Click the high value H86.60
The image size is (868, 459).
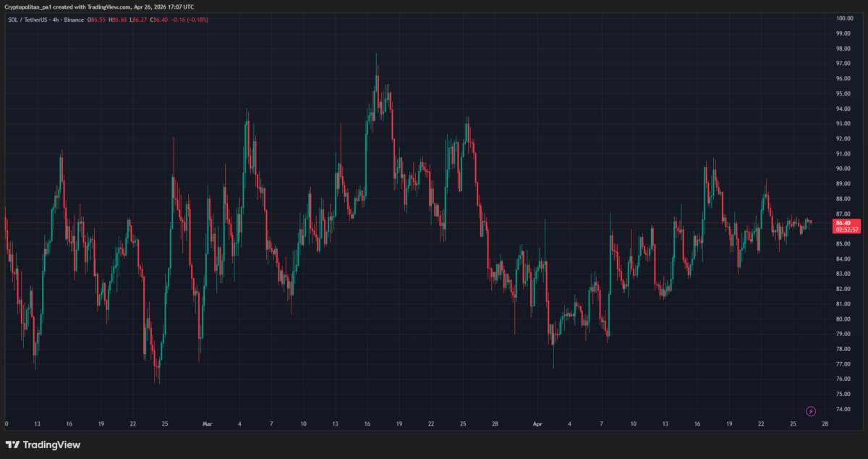coord(119,20)
